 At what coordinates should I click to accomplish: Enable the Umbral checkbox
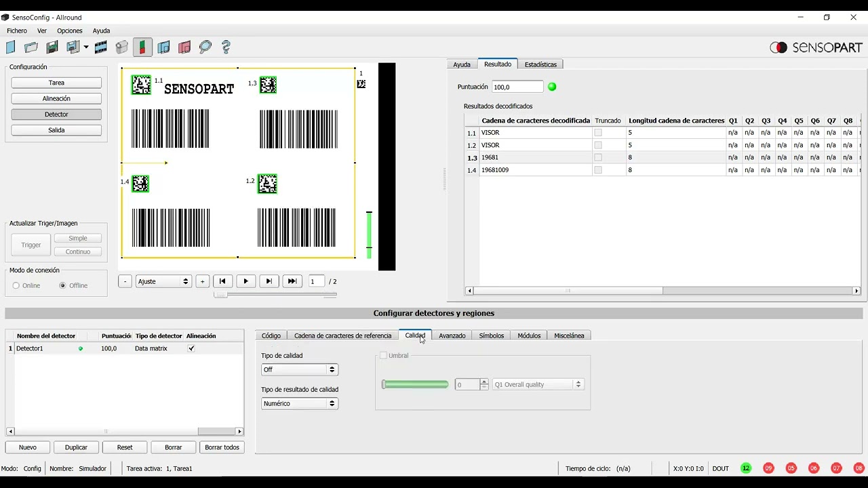(383, 356)
